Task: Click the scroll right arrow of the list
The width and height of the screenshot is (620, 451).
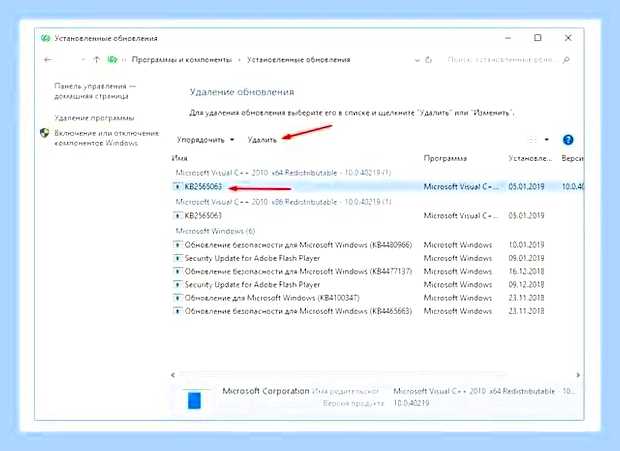Action: coord(578,375)
